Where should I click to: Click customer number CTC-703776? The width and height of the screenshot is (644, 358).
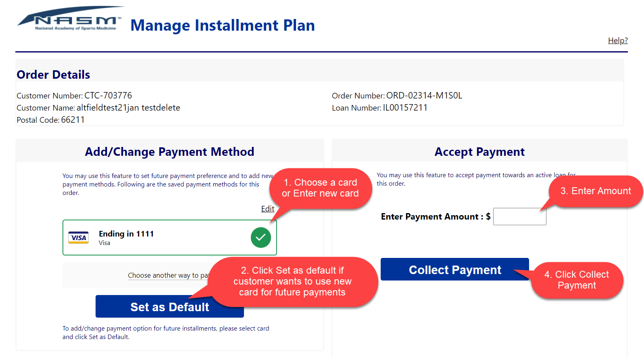(x=108, y=96)
